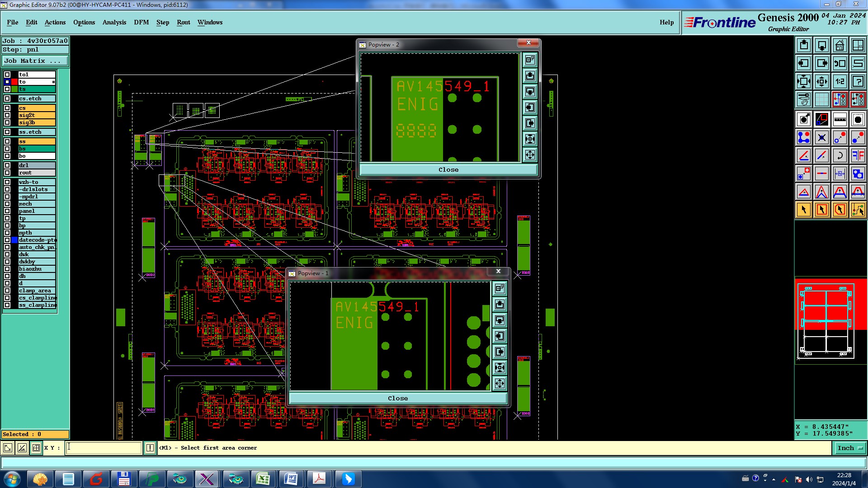The image size is (868, 488).
Task: Click the clamp_area layer name
Action: (37, 291)
